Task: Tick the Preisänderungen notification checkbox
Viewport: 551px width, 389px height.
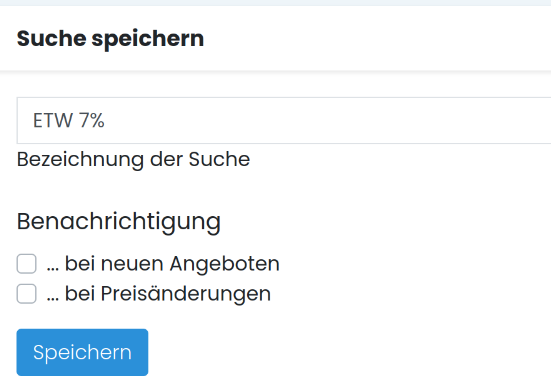Action: [x=26, y=293]
